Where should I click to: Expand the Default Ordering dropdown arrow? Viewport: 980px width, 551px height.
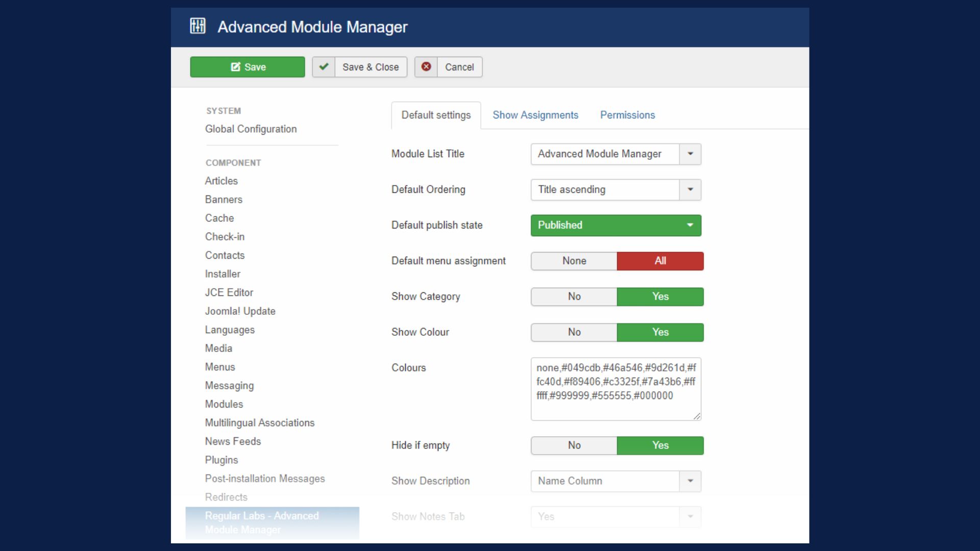(690, 190)
